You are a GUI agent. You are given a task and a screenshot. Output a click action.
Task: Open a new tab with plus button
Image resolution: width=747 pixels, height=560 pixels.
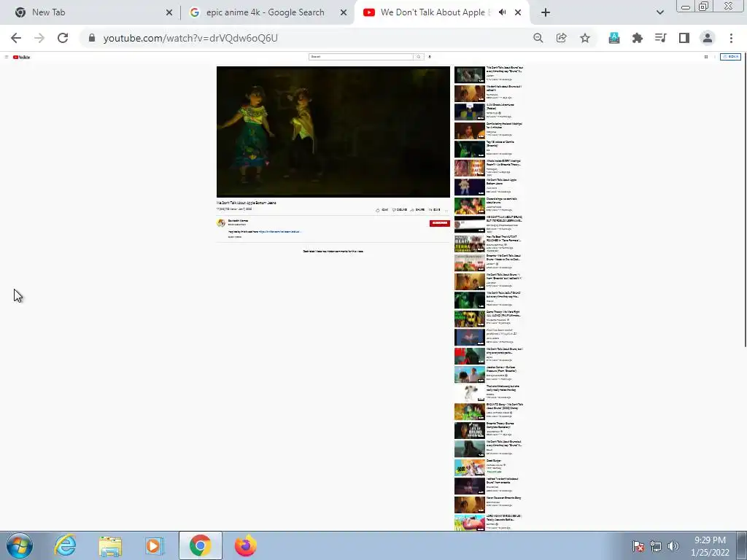(x=546, y=12)
